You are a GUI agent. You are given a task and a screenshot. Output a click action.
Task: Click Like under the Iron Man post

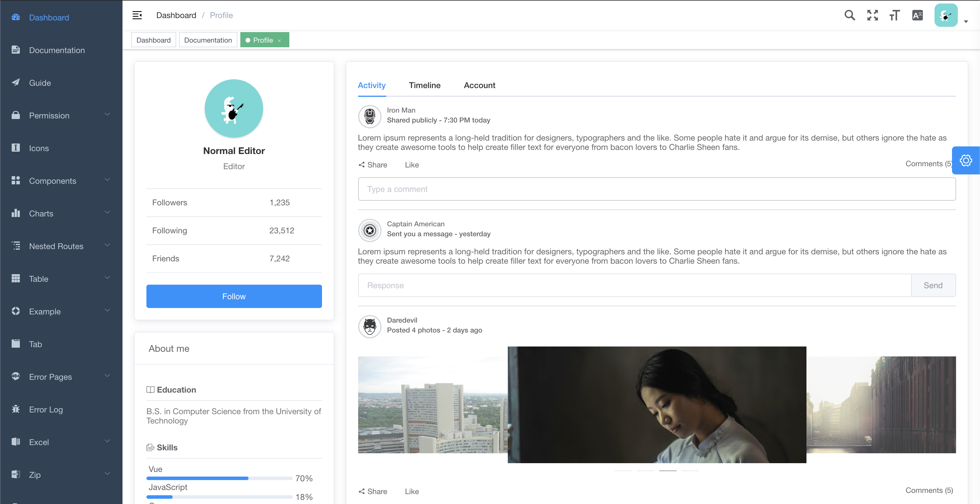pos(412,165)
